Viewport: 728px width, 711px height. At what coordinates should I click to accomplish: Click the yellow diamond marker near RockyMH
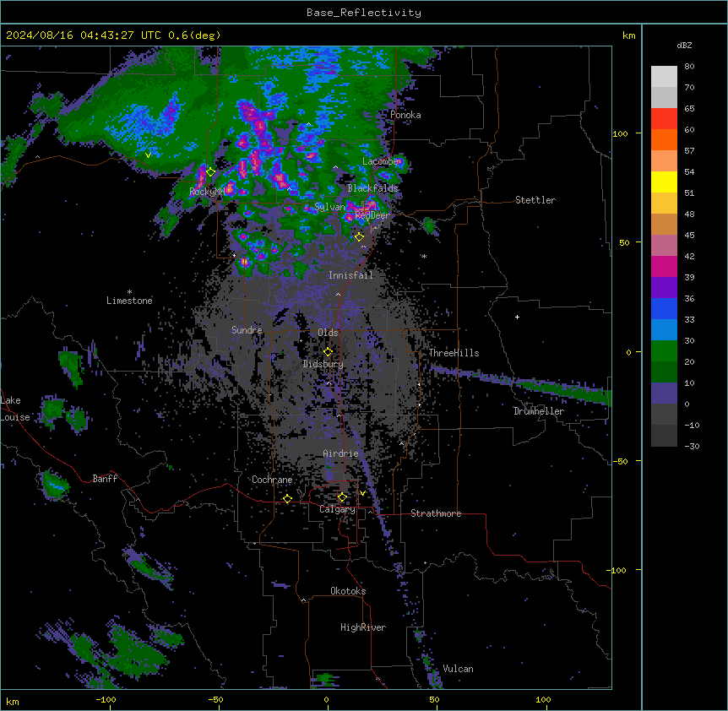[x=211, y=172]
